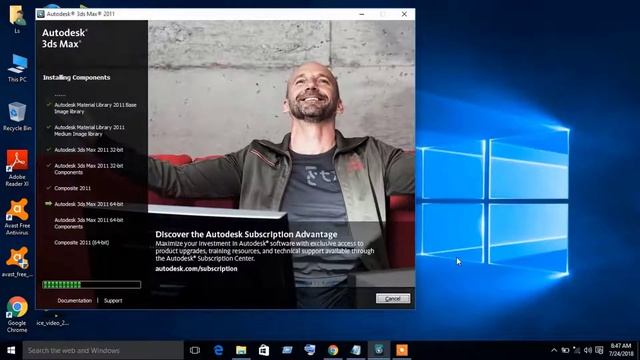Click the 'Installing Components' heading
This screenshot has height=360, width=640.
click(x=77, y=78)
